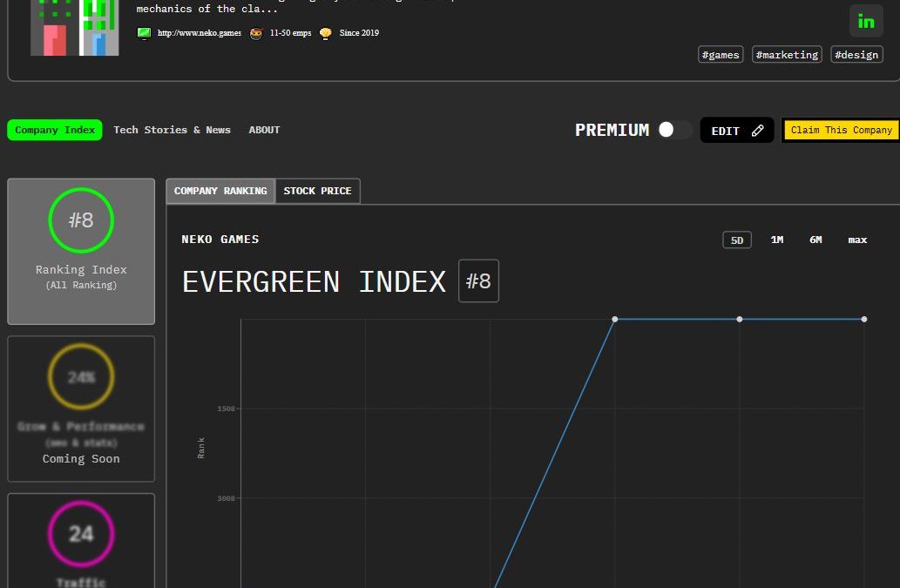The image size is (900, 588).
Task: Toggle the PREMIUM switch
Action: 674,130
